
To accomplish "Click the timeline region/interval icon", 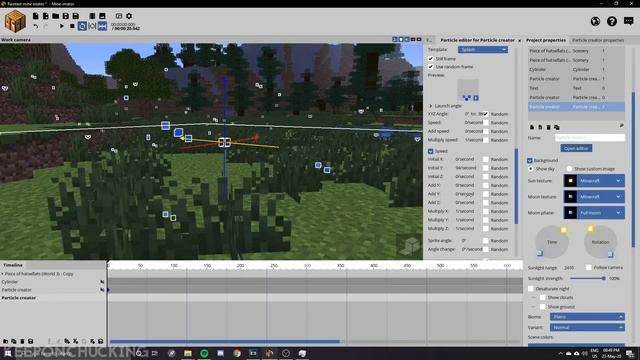I will tap(92, 26).
